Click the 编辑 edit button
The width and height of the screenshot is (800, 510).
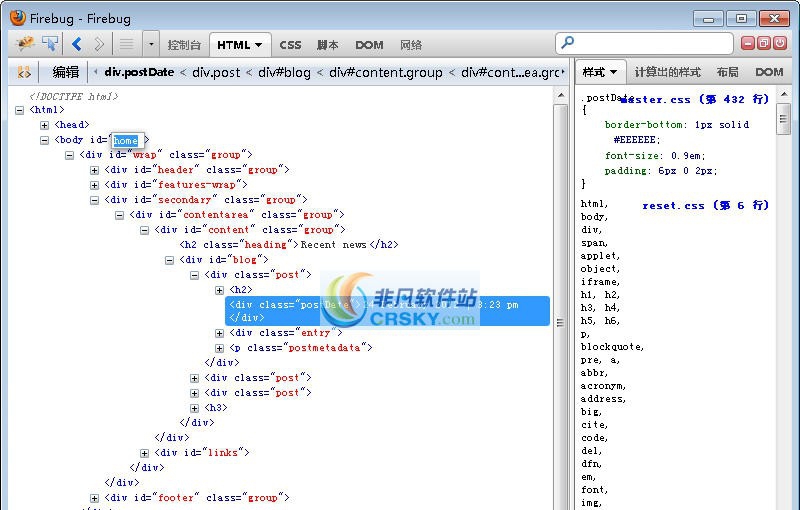click(x=65, y=72)
